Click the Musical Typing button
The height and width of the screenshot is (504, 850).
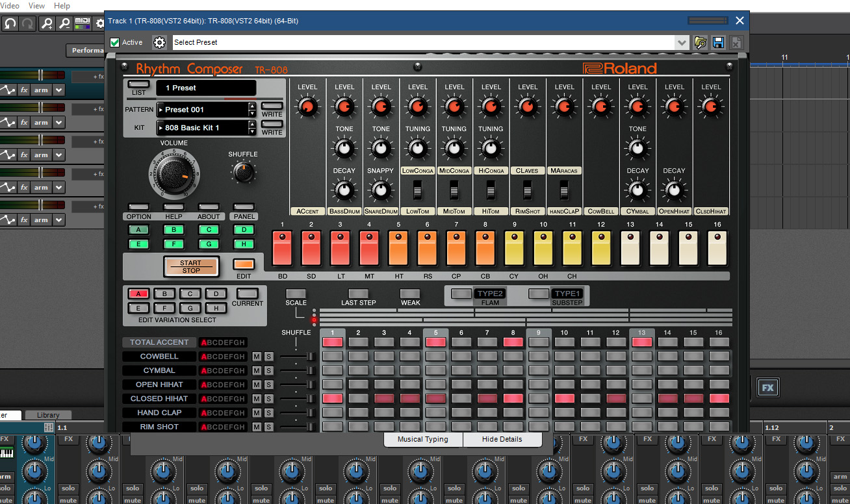coord(423,439)
